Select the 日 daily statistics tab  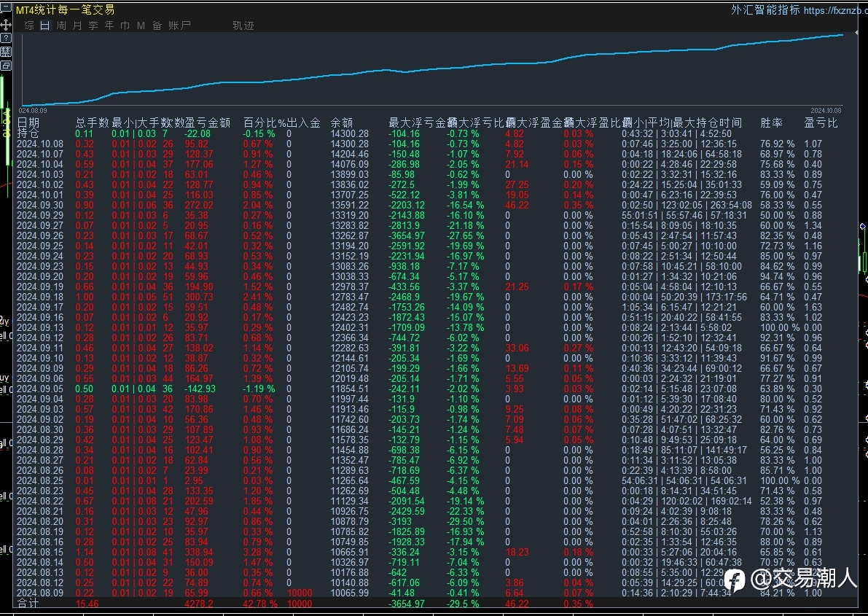pos(45,26)
